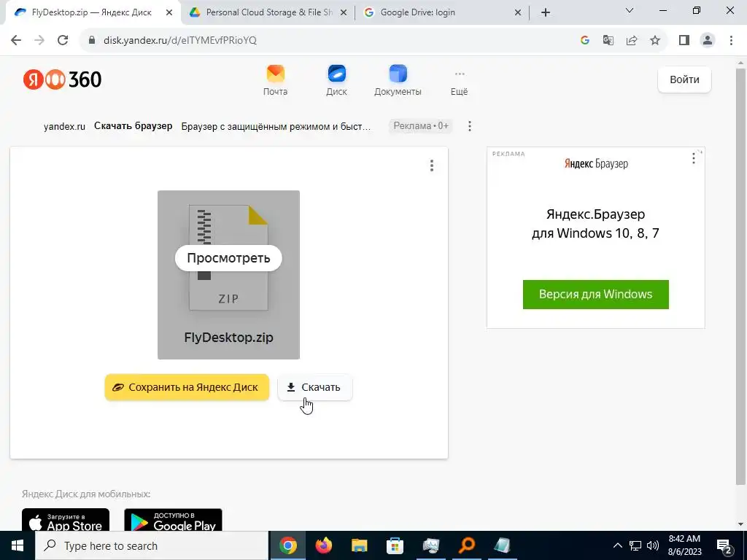
Task: Open the side advertisement three-dot options menu
Action: [x=694, y=158]
